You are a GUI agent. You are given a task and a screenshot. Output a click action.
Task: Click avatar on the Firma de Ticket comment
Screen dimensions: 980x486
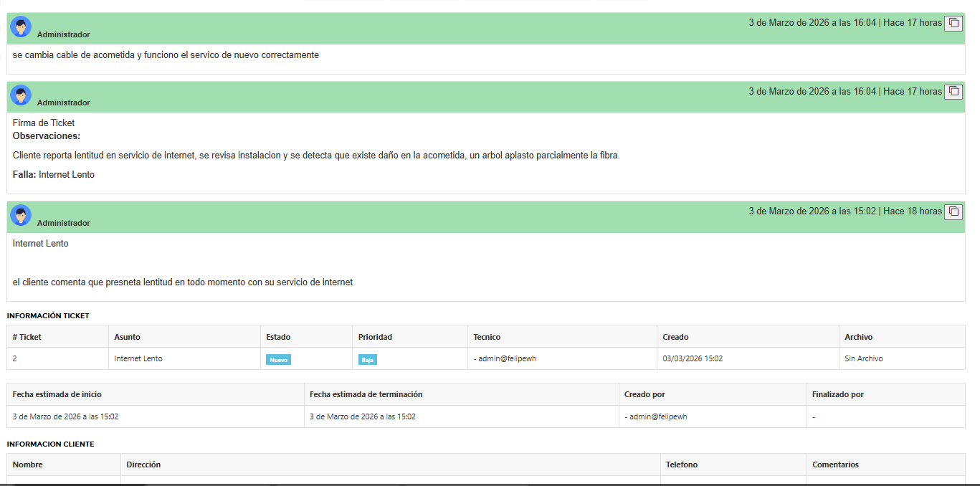pyautogui.click(x=21, y=95)
